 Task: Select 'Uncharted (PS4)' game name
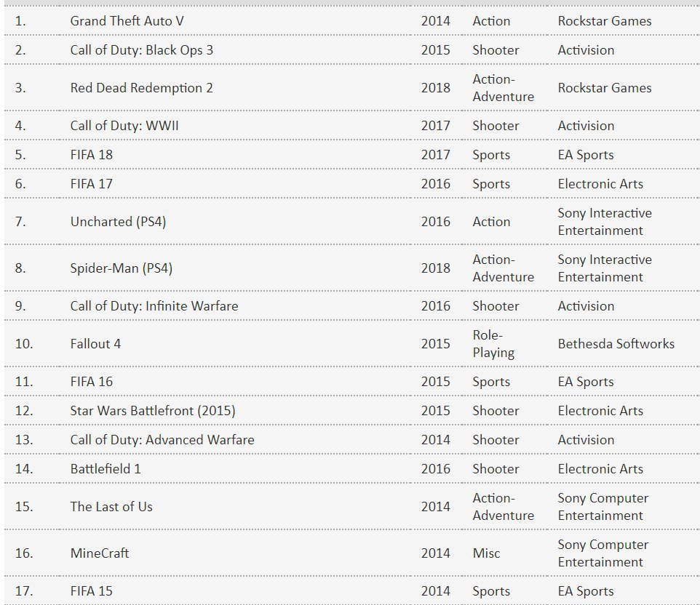click(x=119, y=222)
